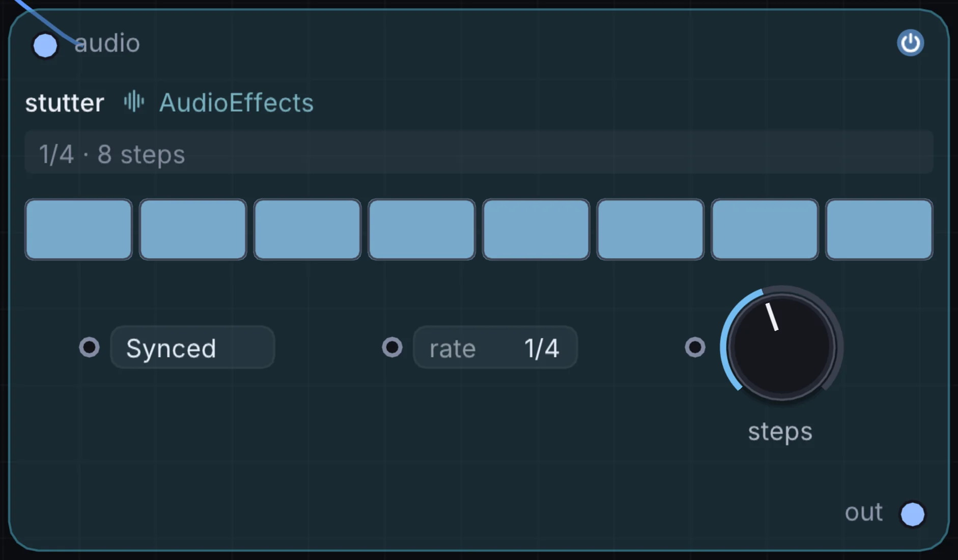Viewport: 958px width, 560px height.
Task: Click the '1/4 · 8 steps' summary bar
Action: (479, 152)
